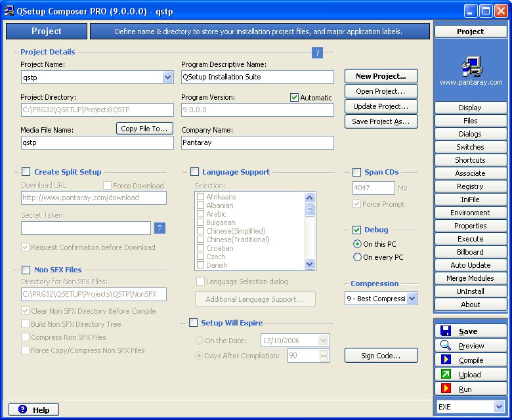
Task: Open the Execute section
Action: pyautogui.click(x=470, y=239)
